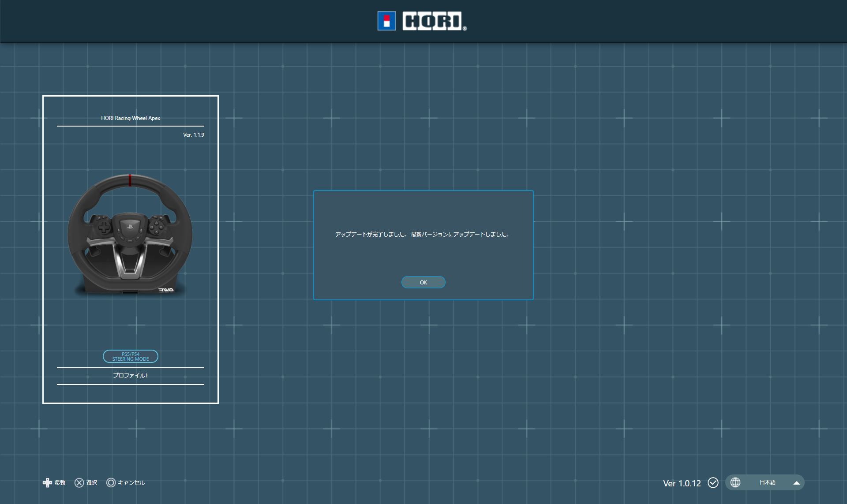Select the プロファイル1 profile entry

pos(131,376)
